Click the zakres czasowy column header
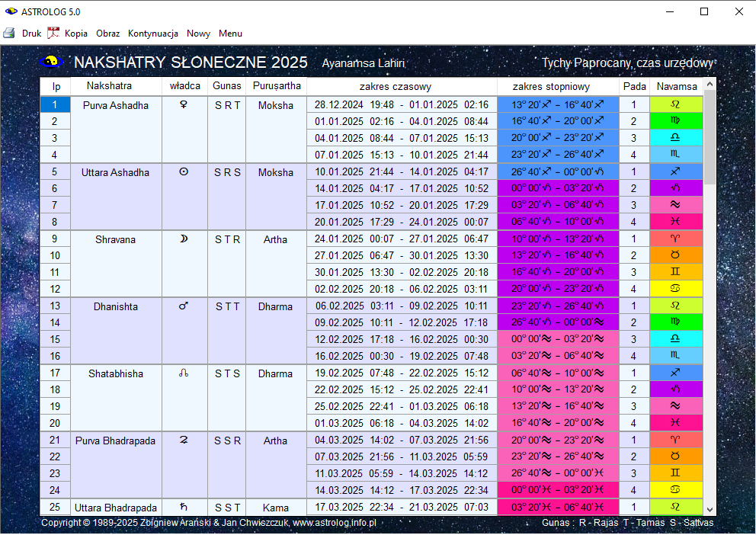This screenshot has height=535, width=756. click(x=401, y=86)
